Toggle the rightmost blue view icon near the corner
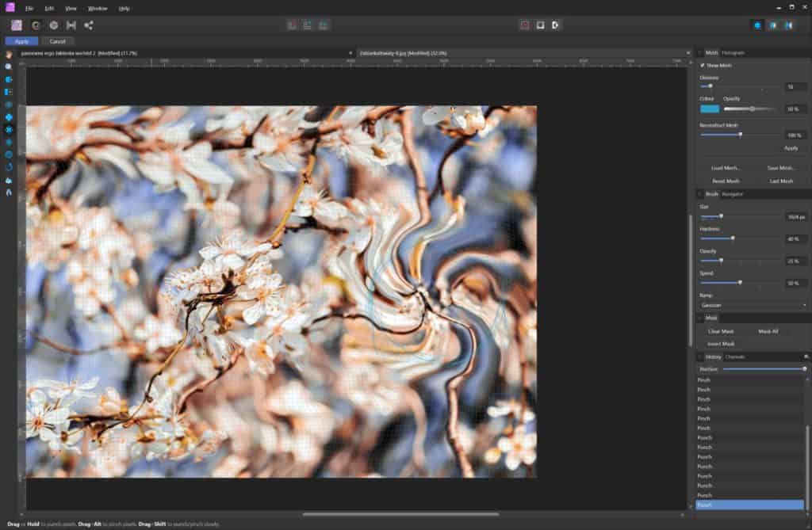 point(787,25)
